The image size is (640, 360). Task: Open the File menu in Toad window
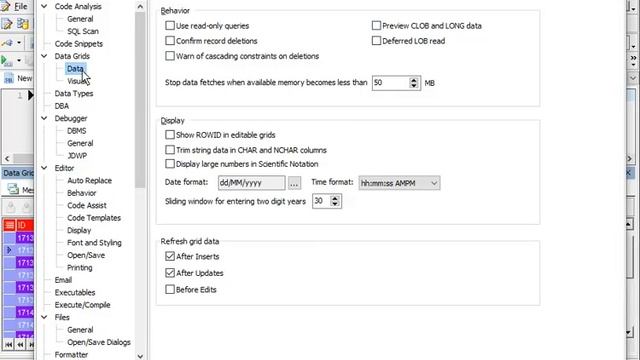pos(20,7)
